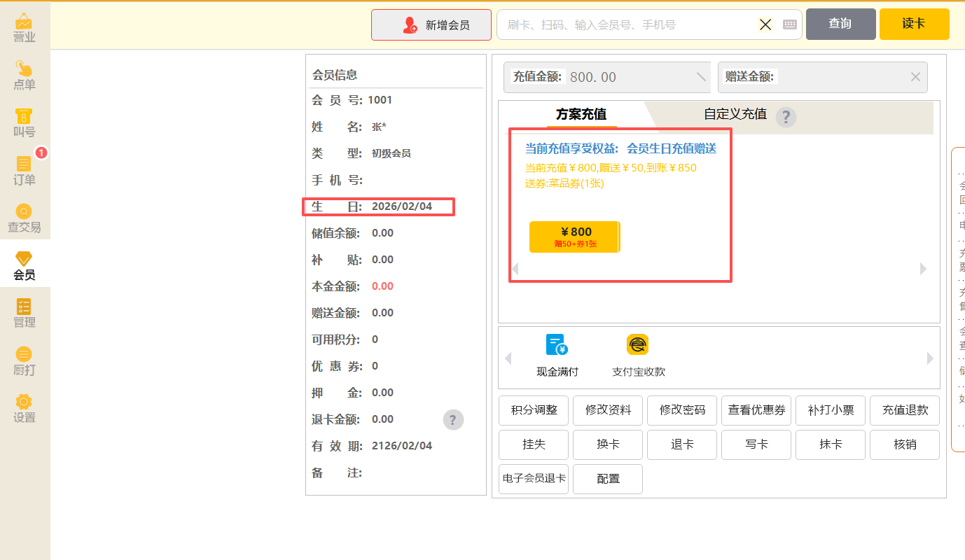Image resolution: width=965 pixels, height=560 pixels.
Task: Switch to 方案充值 tab
Action: 581,114
